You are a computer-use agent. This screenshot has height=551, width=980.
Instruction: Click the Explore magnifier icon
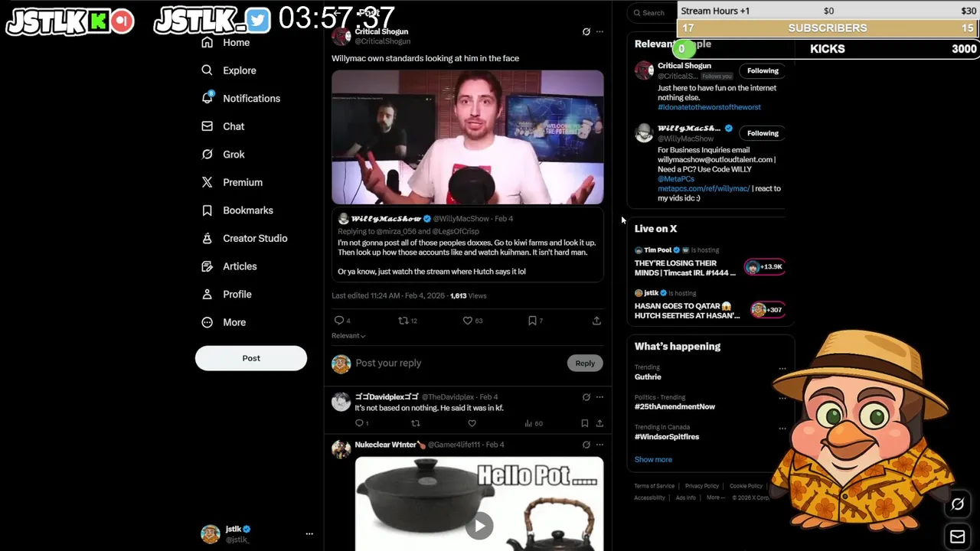(x=207, y=70)
